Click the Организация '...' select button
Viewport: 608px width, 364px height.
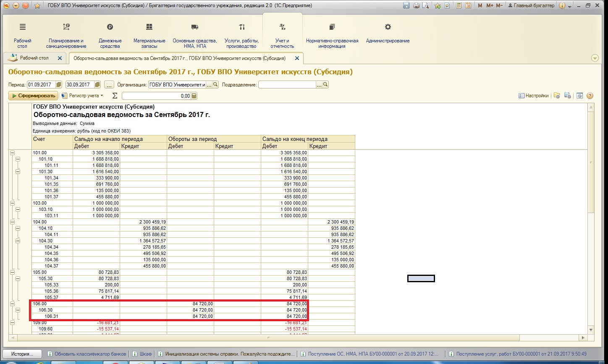coord(210,85)
